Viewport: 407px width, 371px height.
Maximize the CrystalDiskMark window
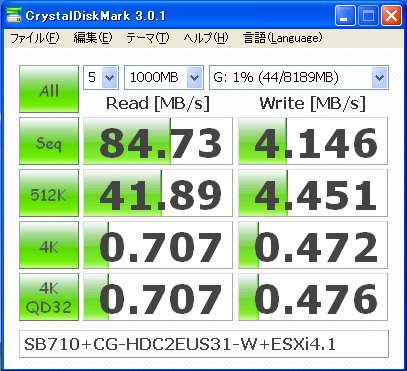coord(368,16)
